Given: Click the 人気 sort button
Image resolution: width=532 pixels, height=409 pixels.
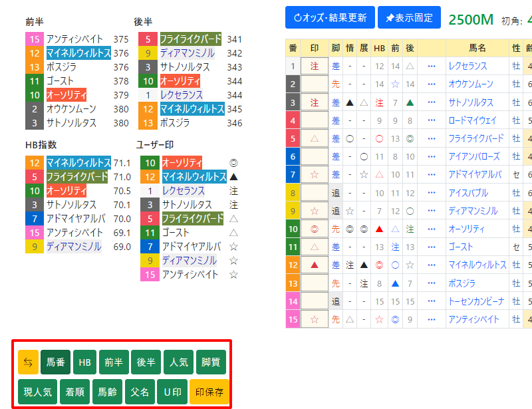Looking at the screenshot, I should pyautogui.click(x=178, y=362).
